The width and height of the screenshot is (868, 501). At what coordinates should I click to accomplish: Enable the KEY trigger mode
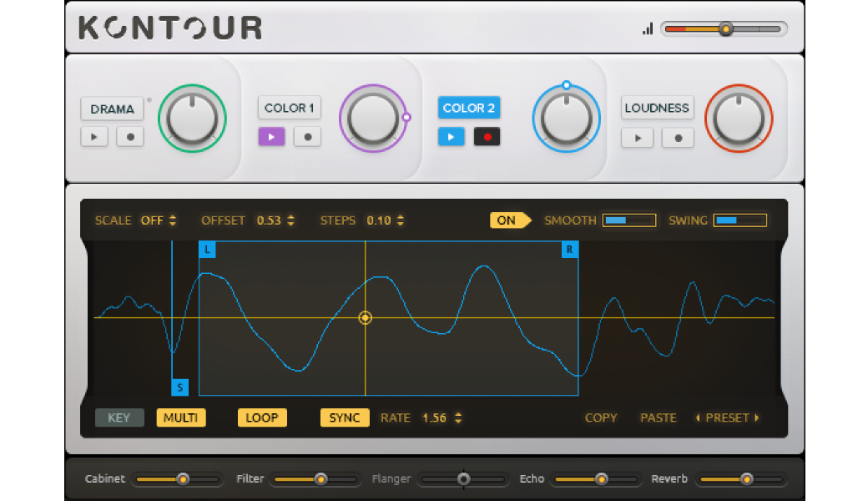pos(119,417)
